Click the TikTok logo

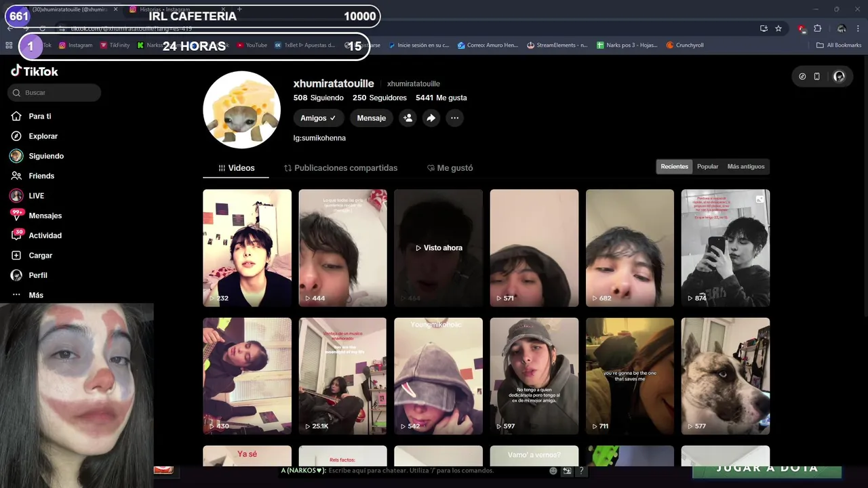(x=34, y=71)
